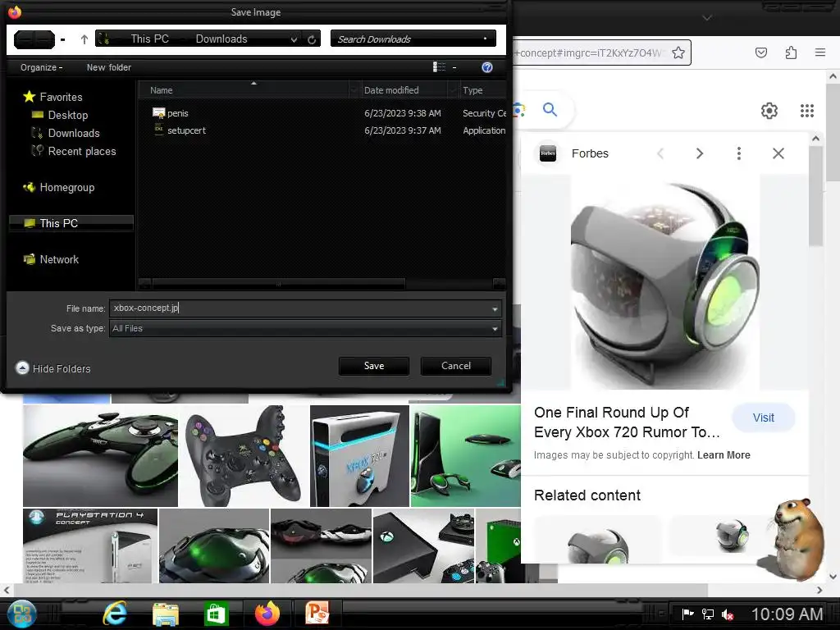The width and height of the screenshot is (840, 630).
Task: Click file list horizontal scrollbar
Action: point(279,284)
